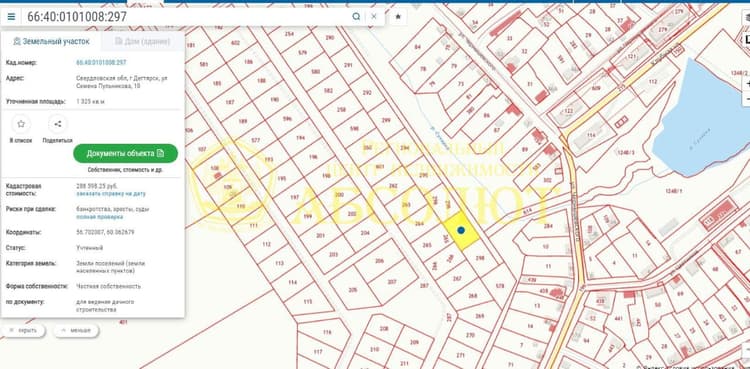The height and width of the screenshot is (369, 750).
Task: Click map parcel labeled 207
Action: coord(392,282)
